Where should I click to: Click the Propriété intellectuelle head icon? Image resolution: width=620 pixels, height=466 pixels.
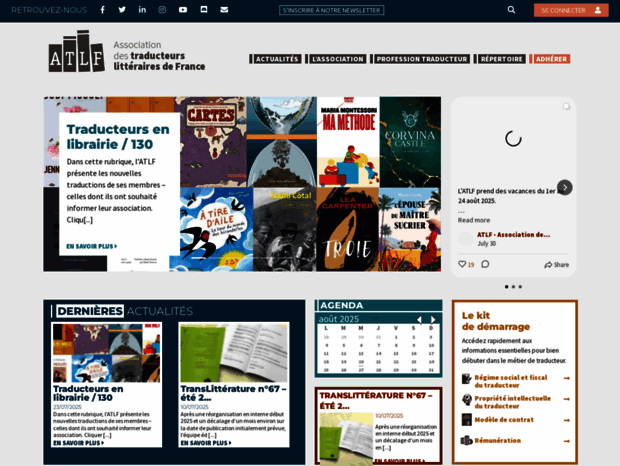coord(467,400)
